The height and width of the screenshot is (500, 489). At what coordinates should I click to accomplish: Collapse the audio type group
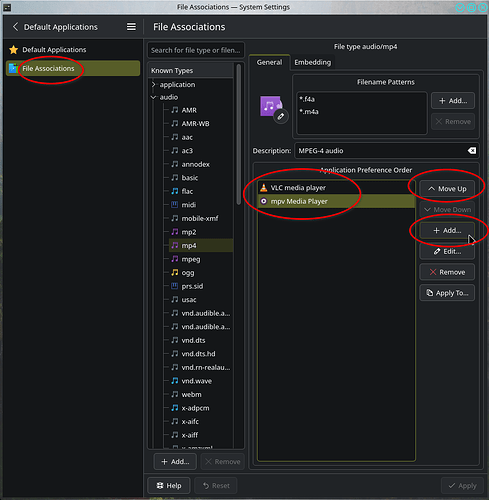(154, 97)
